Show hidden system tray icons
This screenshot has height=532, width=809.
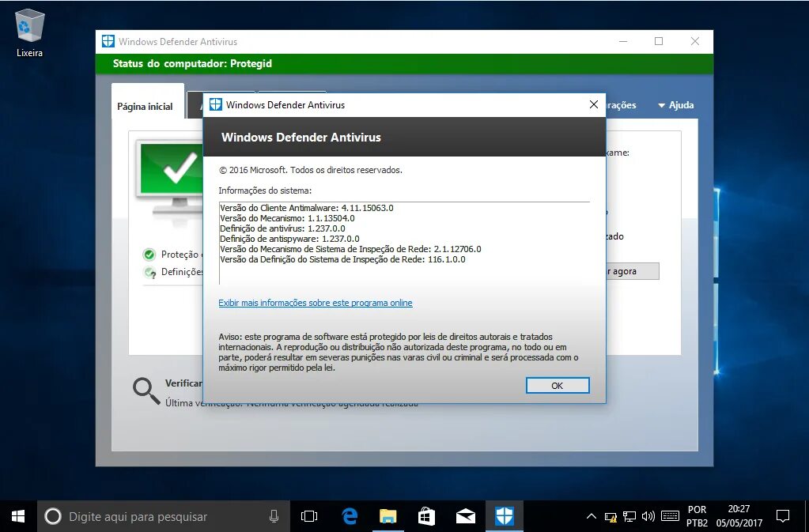click(592, 516)
